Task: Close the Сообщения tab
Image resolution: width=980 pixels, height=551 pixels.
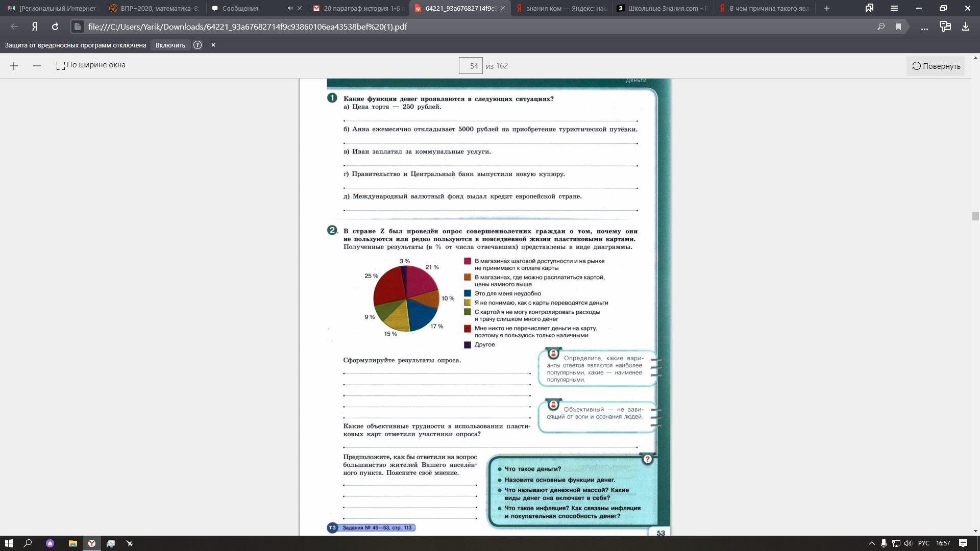Action: [300, 8]
